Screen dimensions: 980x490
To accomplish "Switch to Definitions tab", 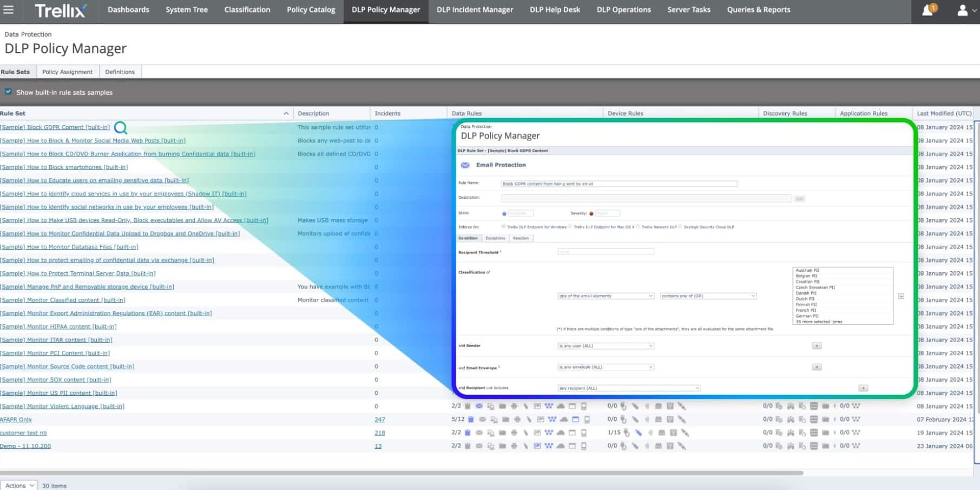I will coord(120,71).
